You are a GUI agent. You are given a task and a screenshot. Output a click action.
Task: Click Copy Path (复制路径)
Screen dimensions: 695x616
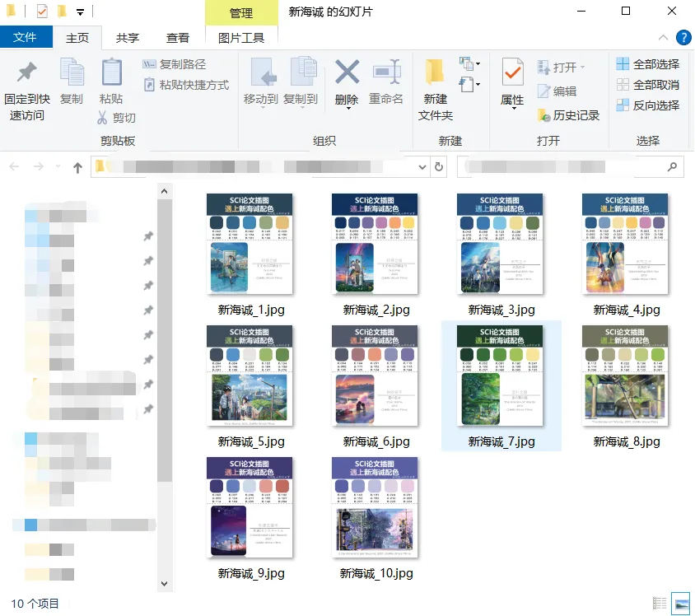point(175,64)
